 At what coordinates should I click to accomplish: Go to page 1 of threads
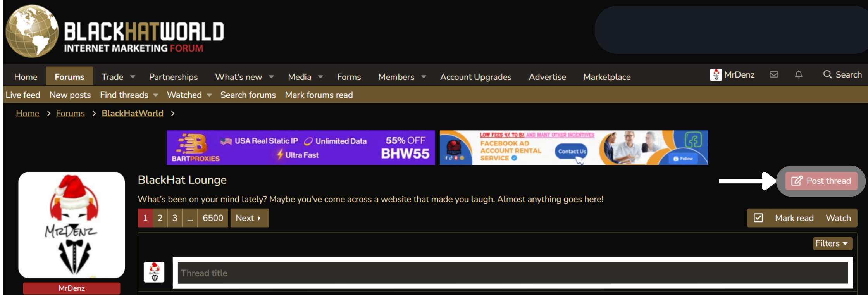click(x=145, y=218)
